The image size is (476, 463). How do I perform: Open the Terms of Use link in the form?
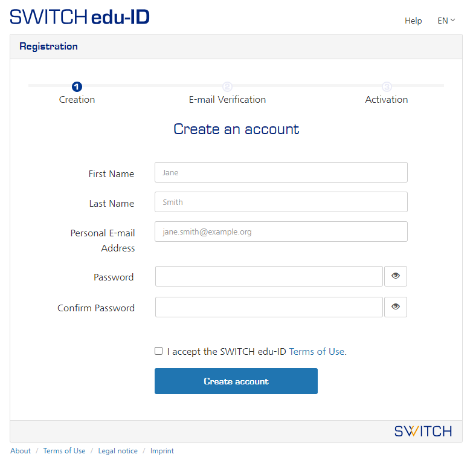pos(318,351)
